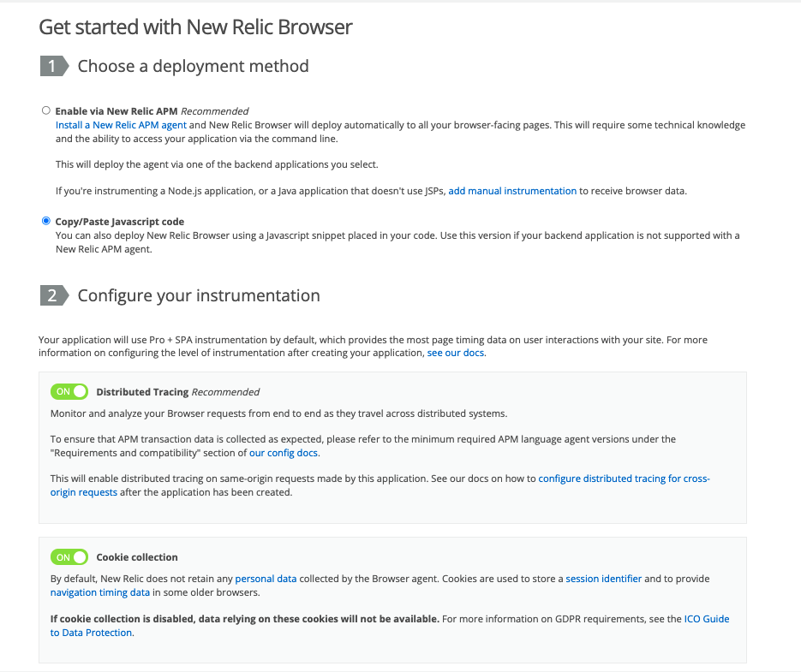The image size is (801, 672).
Task: Click the step 2 numbered badge
Action: point(51,294)
